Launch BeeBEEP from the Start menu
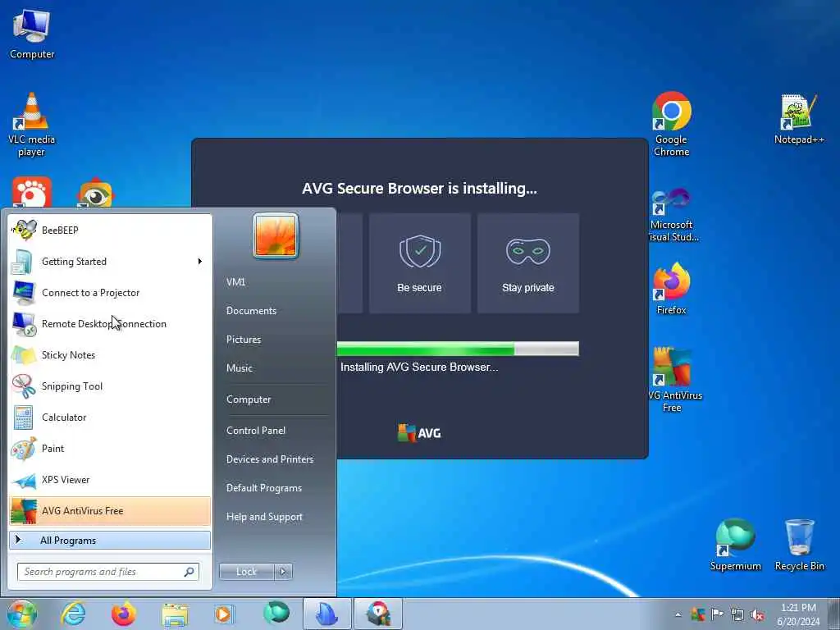The image size is (840, 630). click(110, 231)
